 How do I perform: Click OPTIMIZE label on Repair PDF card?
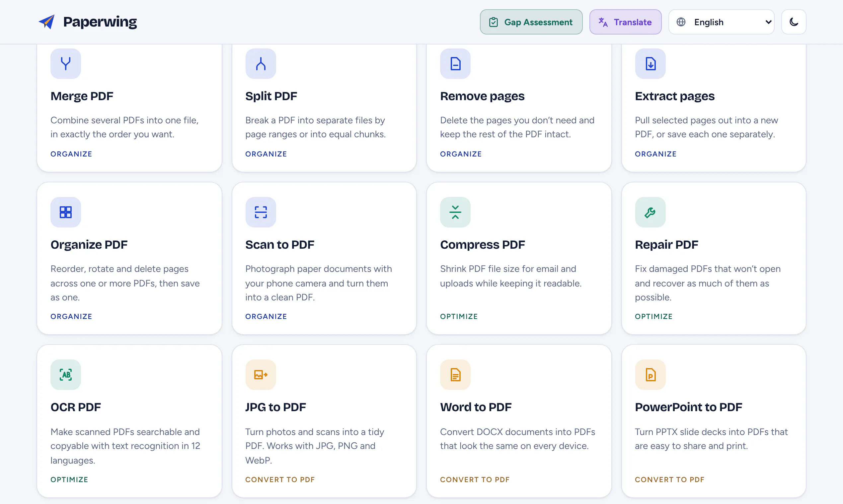click(654, 316)
